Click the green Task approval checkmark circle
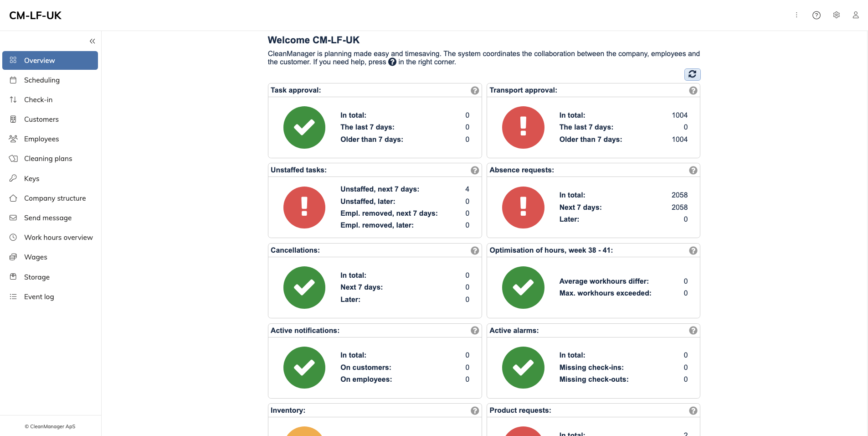868x436 pixels. (304, 128)
